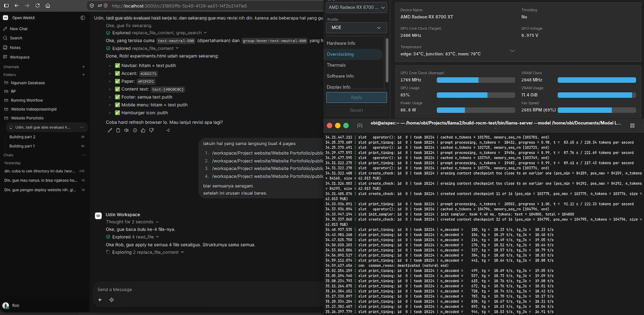Click the Udin Workspace model avatar
The image size is (644, 315).
point(98,216)
